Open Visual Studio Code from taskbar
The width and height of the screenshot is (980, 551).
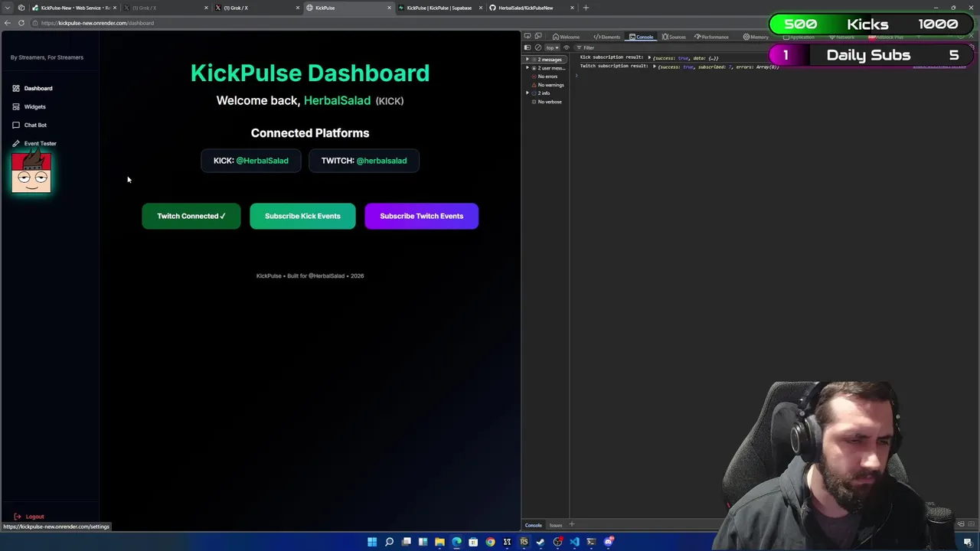point(574,542)
